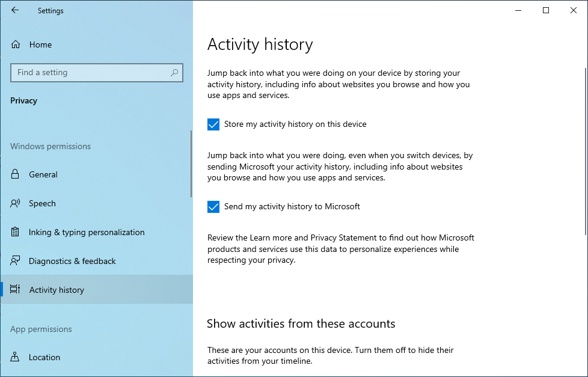Click the Activity history icon
Viewport: 588px width, 377px height.
click(x=16, y=290)
